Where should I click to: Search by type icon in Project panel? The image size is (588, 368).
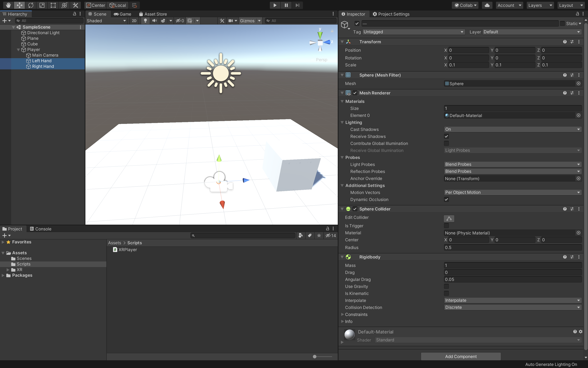300,235
